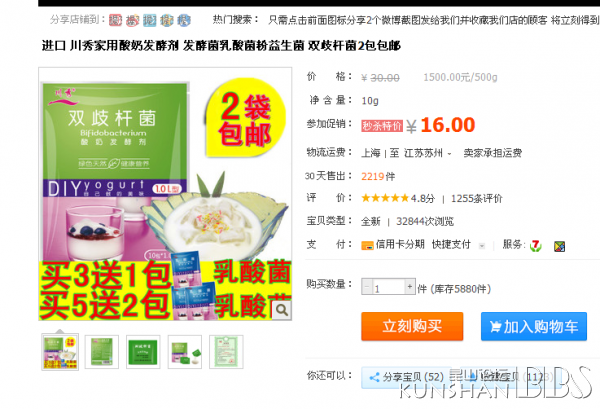Screen dimensions: 600x409
Task: Click the second share-store icon
Action: coord(132,20)
